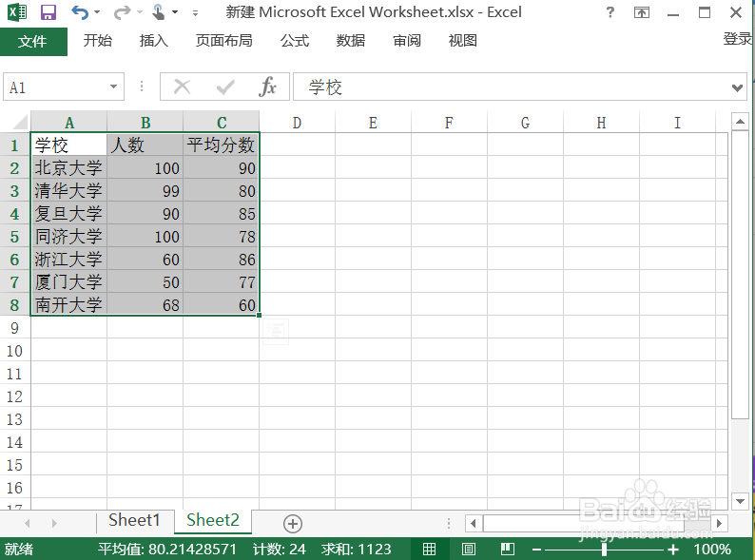Select row 5 header
This screenshot has width=755, height=560.
pos(15,237)
